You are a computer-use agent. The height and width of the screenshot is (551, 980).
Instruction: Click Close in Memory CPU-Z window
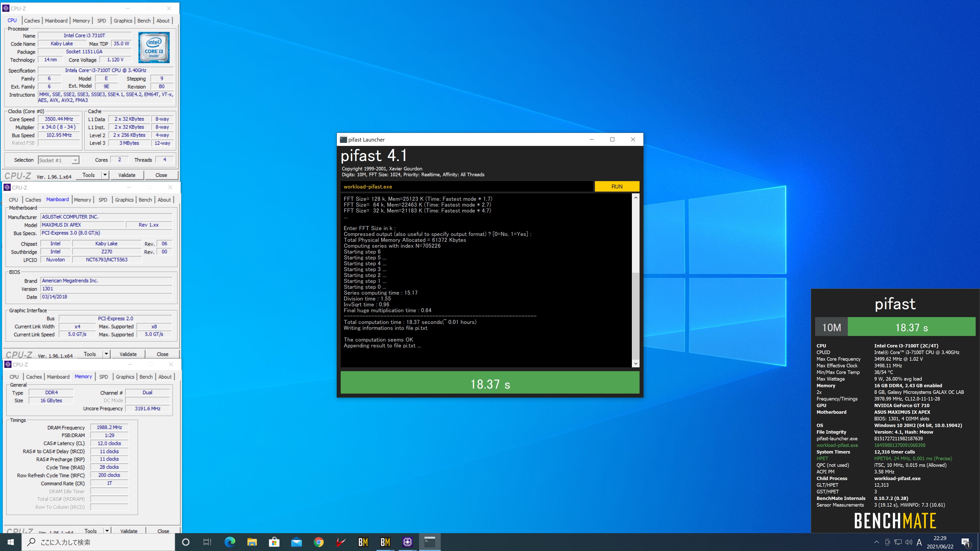pos(163,531)
